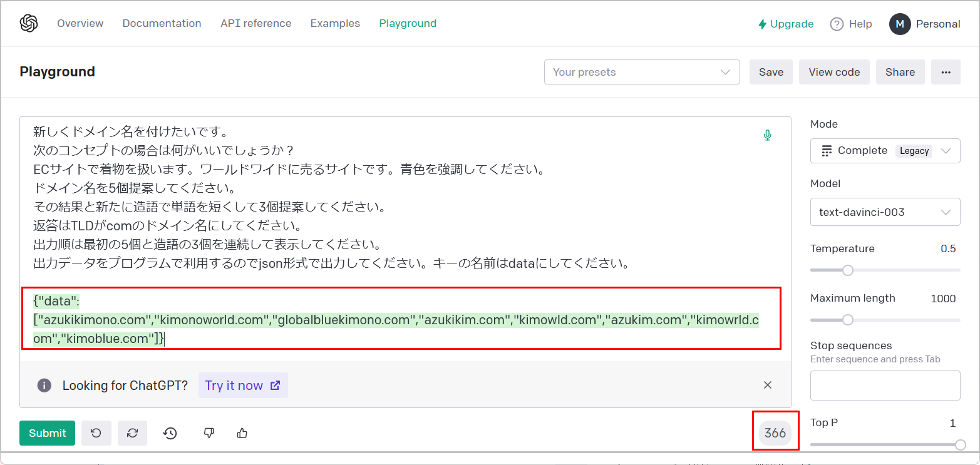Click the View code button
The image size is (980, 465).
(834, 72)
